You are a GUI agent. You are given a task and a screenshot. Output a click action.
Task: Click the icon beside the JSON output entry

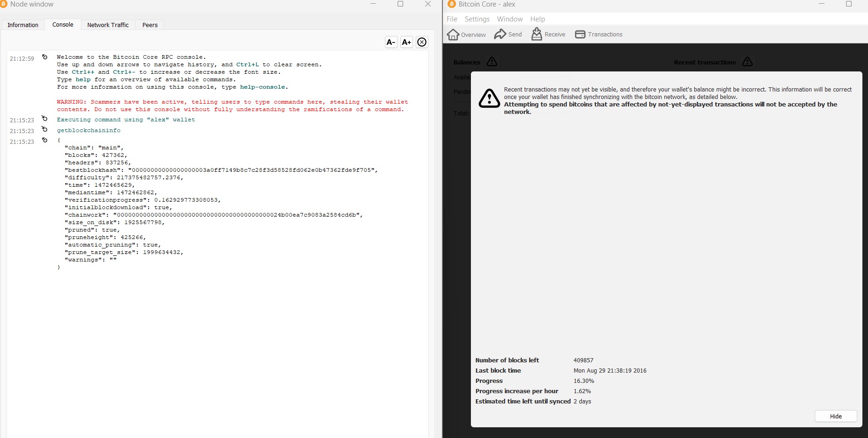point(45,140)
